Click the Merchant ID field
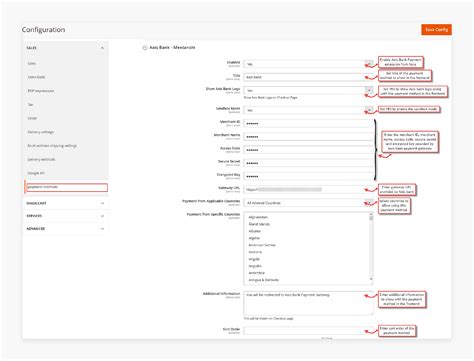The width and height of the screenshot is (474, 361). [308, 123]
